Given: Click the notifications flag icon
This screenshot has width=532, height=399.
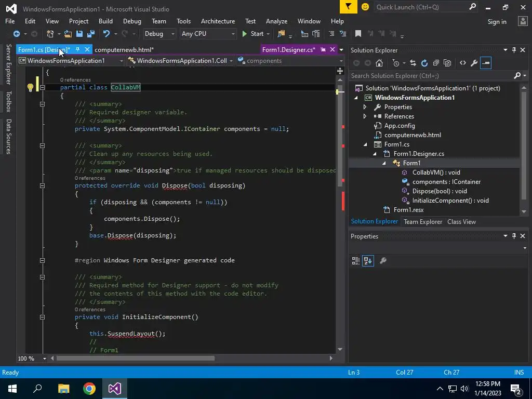Looking at the screenshot, I should point(349,7).
